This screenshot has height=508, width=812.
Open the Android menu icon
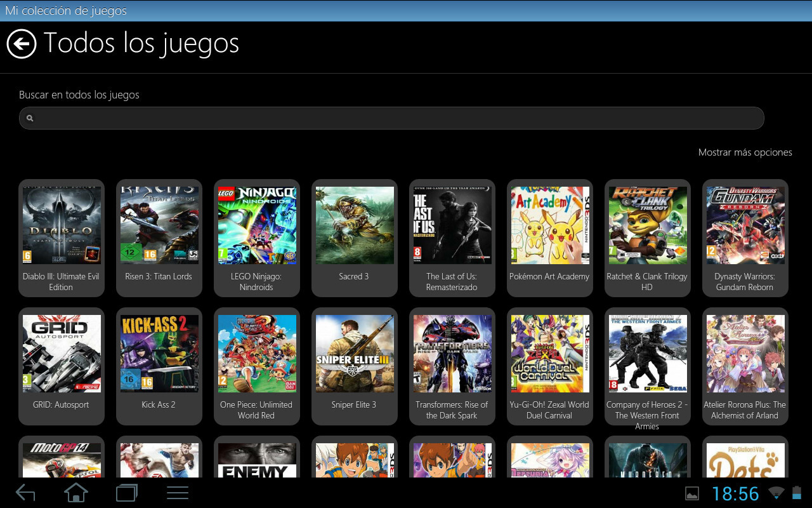(177, 493)
